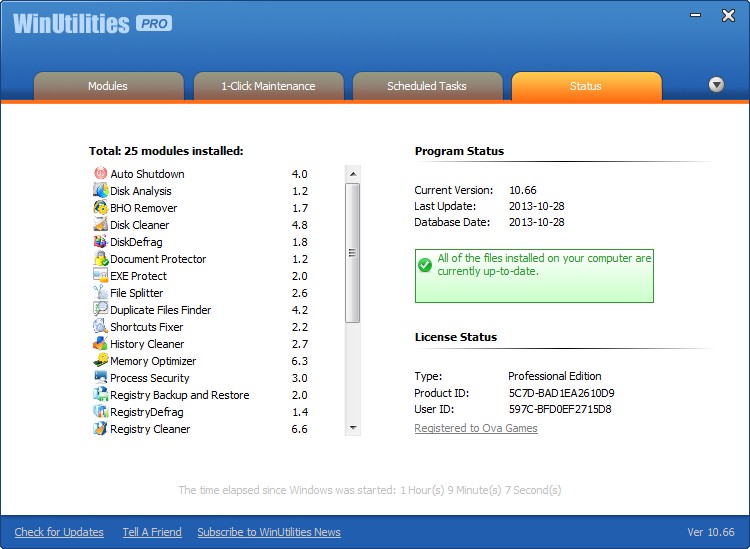Open the 1-Click Maintenance tab
The width and height of the screenshot is (750, 549).
[268, 87]
